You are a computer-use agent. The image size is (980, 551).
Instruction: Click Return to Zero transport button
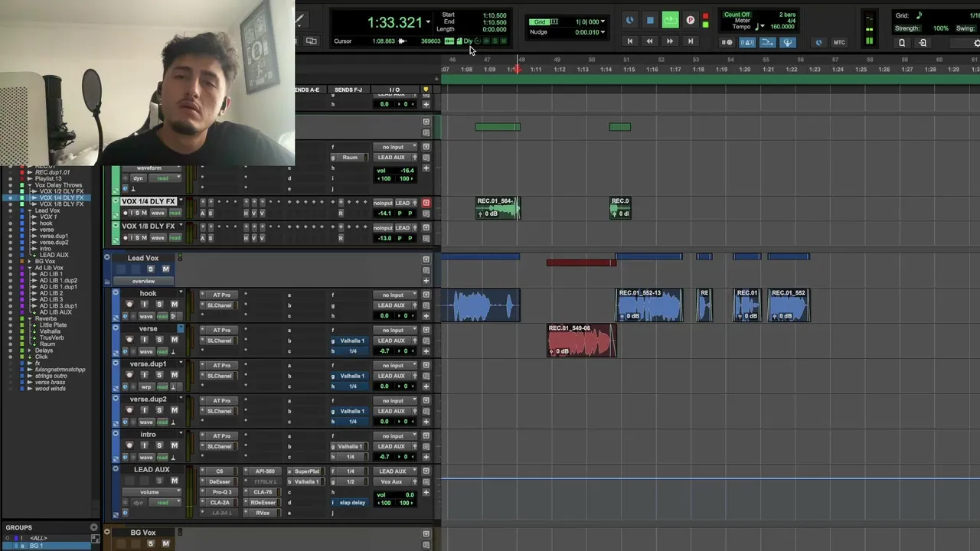tap(629, 41)
